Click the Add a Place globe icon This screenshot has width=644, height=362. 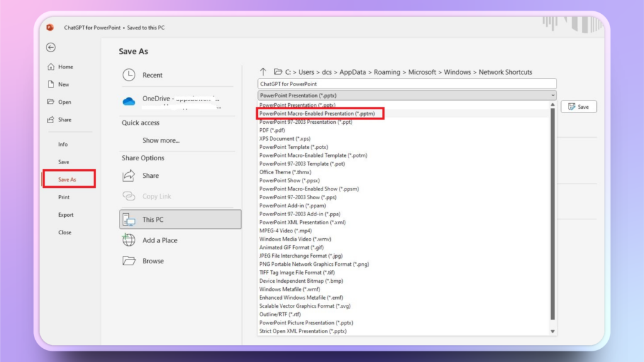(x=129, y=240)
